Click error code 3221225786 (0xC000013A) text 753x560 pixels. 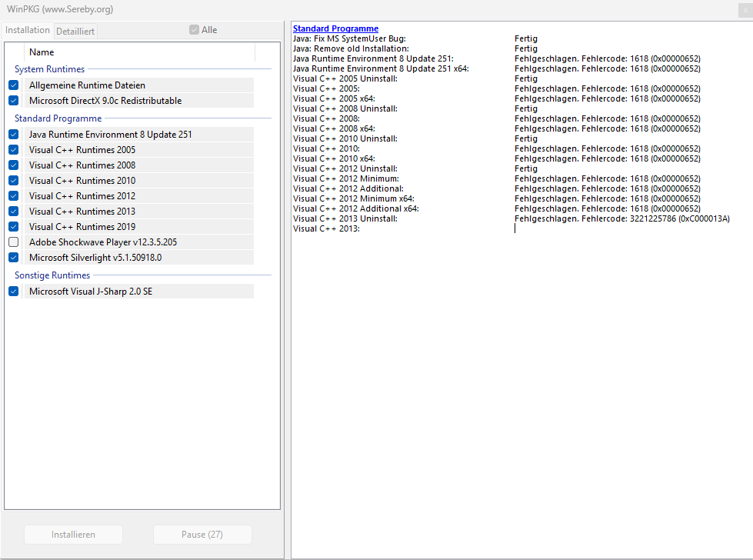(679, 218)
